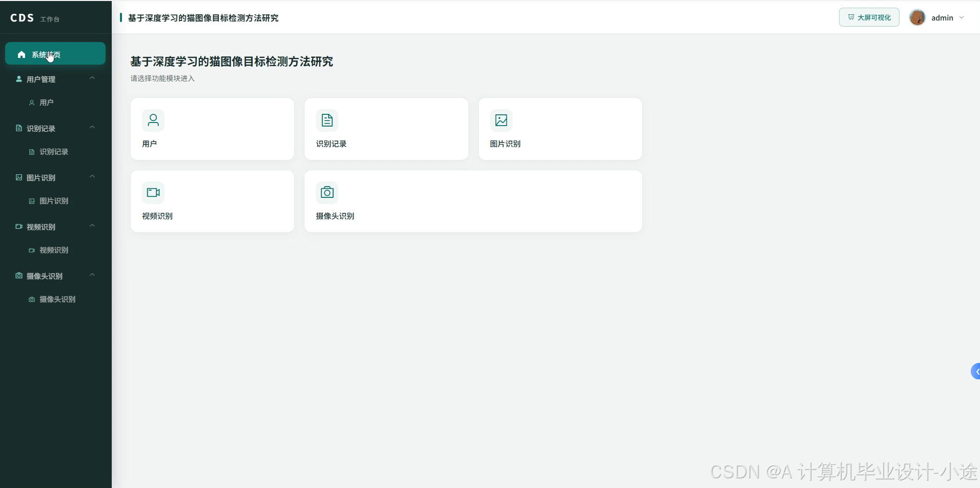Collapse the 用户管理 group chevron
This screenshot has width=980, height=488.
pos(92,78)
